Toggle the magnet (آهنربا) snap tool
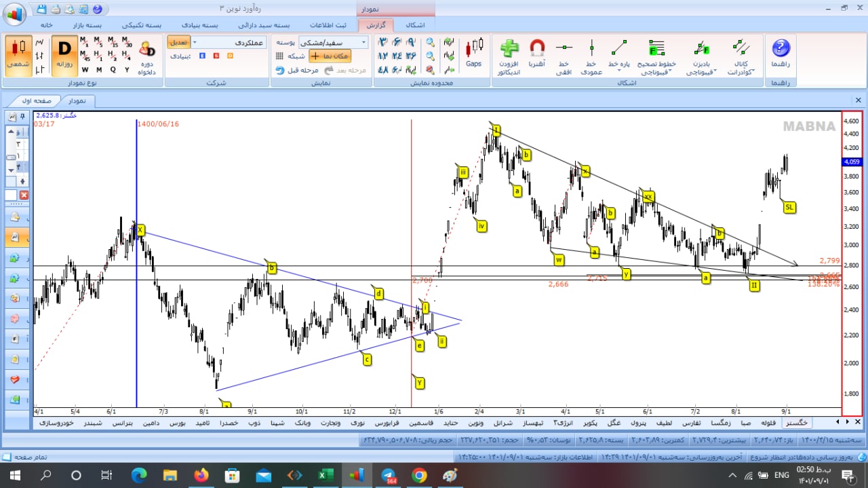 point(537,54)
